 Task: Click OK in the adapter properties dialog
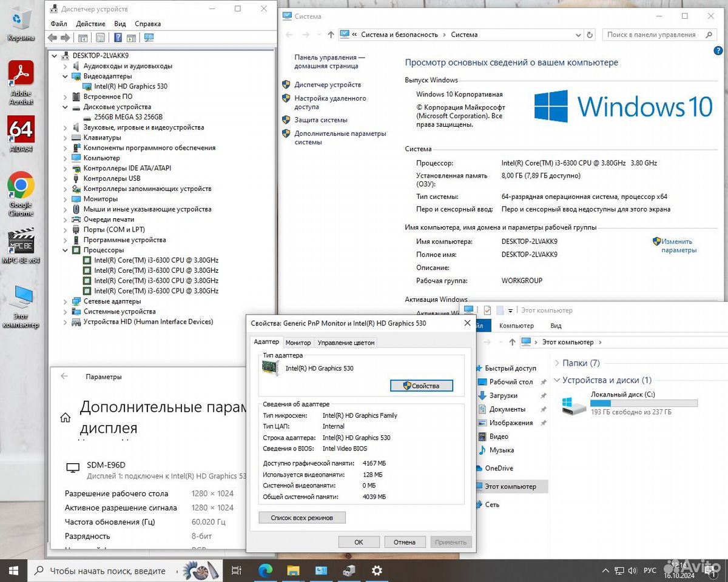point(359,542)
